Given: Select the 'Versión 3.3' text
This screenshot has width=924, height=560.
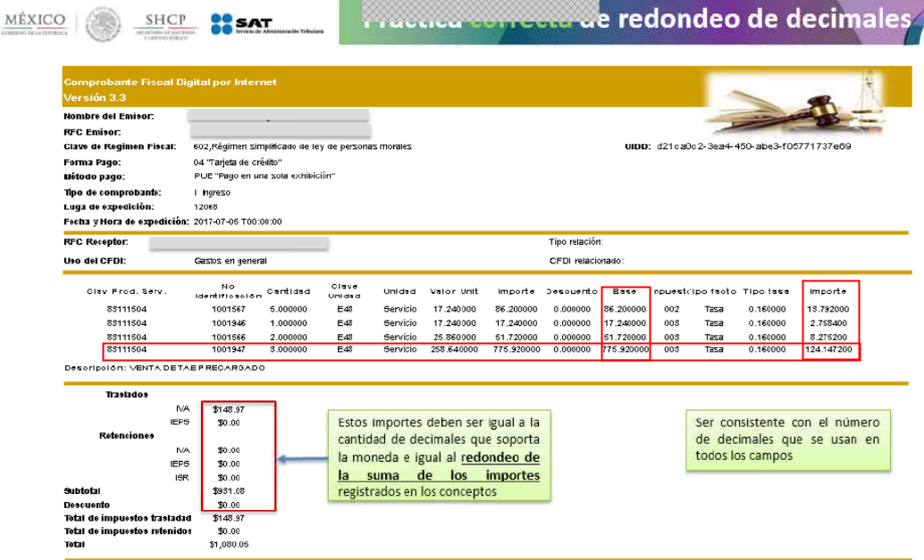Looking at the screenshot, I should pyautogui.click(x=95, y=97).
